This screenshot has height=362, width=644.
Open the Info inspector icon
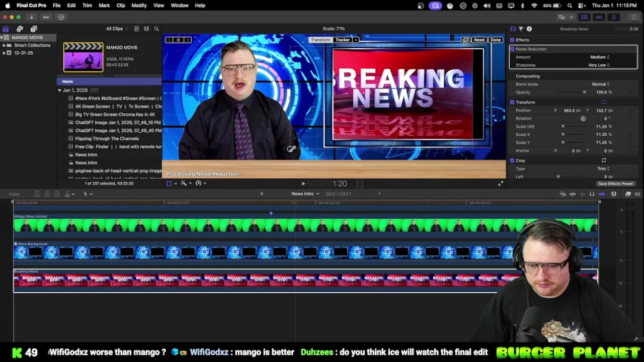point(529,29)
